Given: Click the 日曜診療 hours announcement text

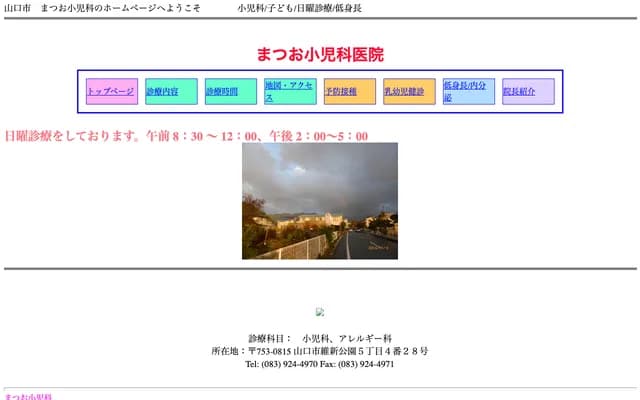Looking at the screenshot, I should click(x=186, y=136).
